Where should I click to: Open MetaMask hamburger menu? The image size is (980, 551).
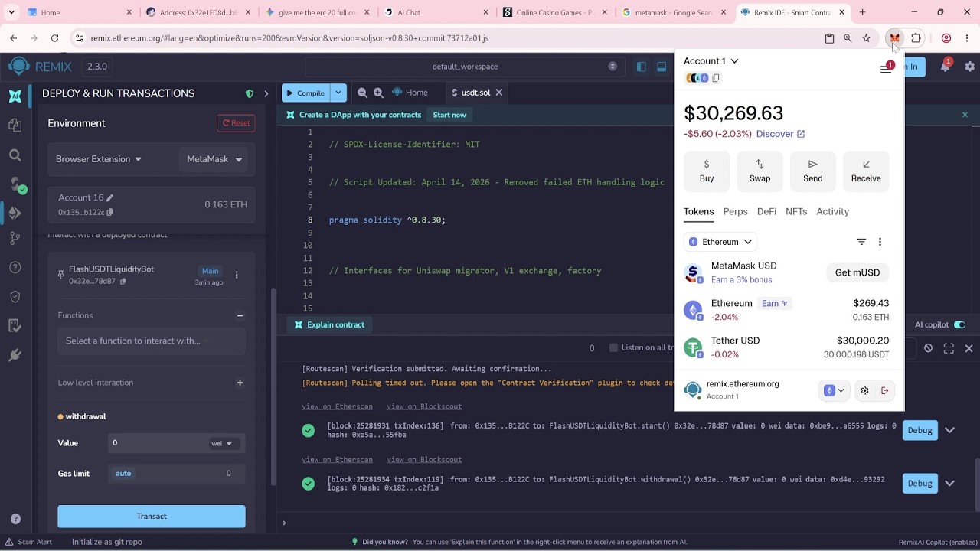pos(886,69)
